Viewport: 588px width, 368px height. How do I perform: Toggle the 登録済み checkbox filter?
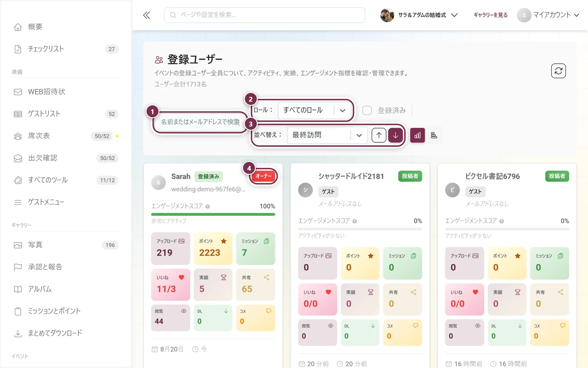point(367,110)
